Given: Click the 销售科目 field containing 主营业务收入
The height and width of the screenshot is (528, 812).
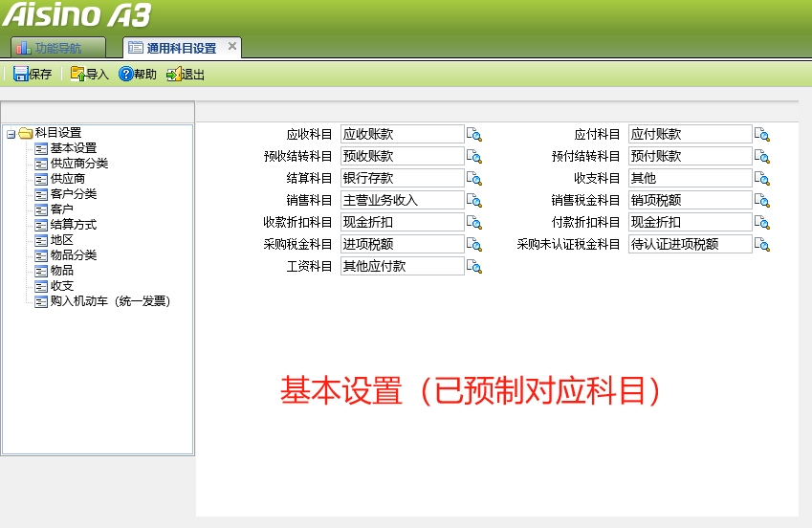Looking at the screenshot, I should click(403, 200).
